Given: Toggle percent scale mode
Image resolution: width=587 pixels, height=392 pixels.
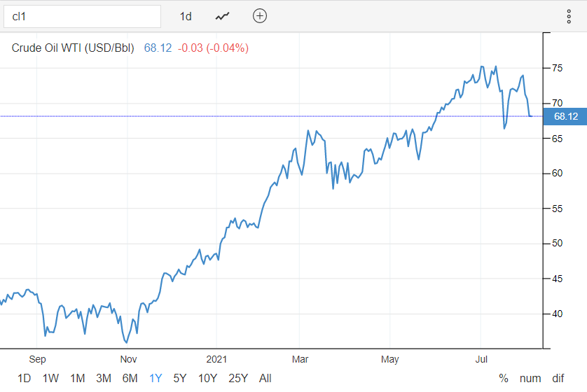Looking at the screenshot, I should coord(504,378).
